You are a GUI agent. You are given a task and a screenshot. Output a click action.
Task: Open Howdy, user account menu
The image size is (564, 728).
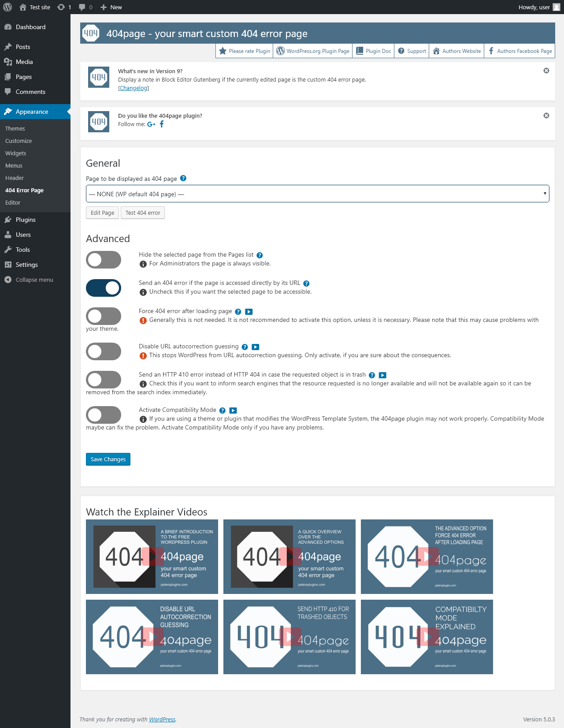(x=539, y=7)
